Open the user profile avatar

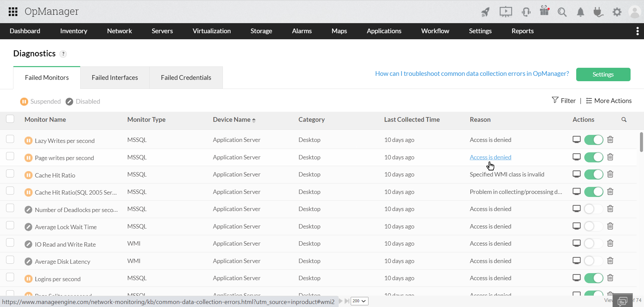[635, 12]
